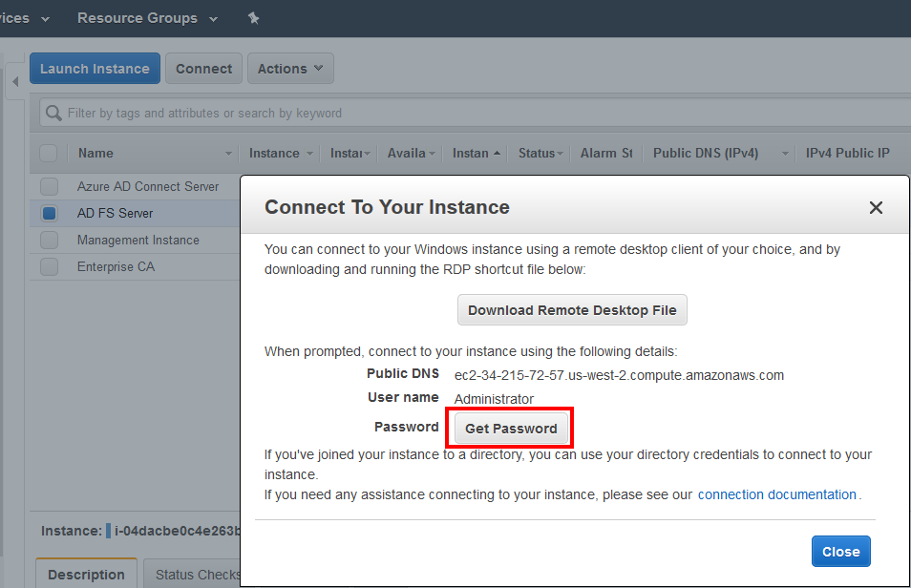Screen dimensions: 911x588
Task: Click Download Remote Desktop File
Action: point(571,309)
